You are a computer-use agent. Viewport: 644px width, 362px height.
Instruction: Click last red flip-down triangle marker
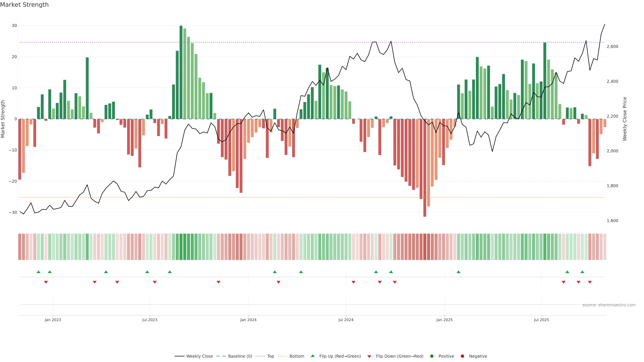pyautogui.click(x=590, y=282)
